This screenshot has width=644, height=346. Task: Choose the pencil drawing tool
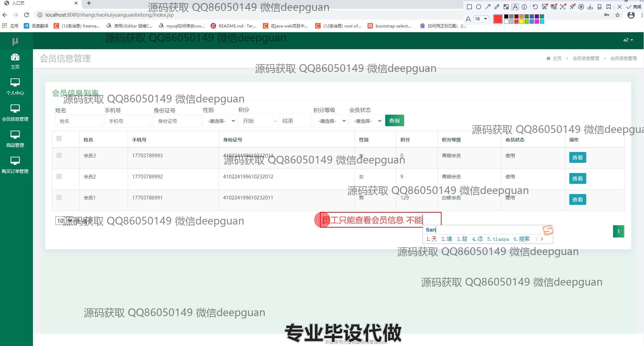(x=497, y=7)
